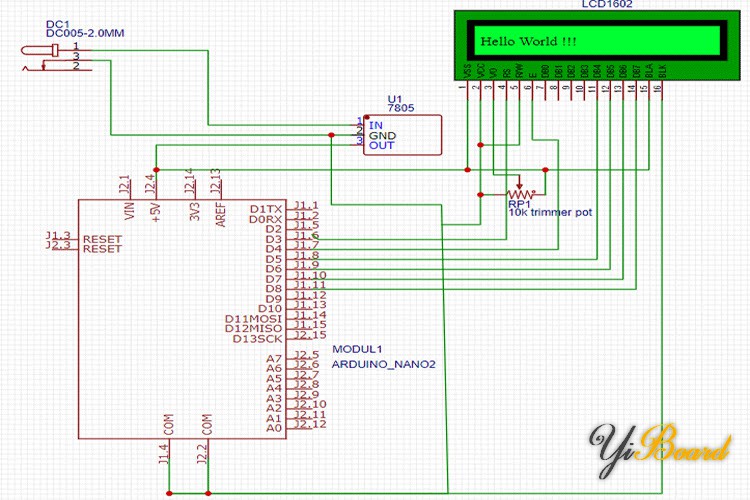Viewport: 750px width, 500px height.
Task: Click the VIN pin on the Arduino
Action: tap(128, 211)
